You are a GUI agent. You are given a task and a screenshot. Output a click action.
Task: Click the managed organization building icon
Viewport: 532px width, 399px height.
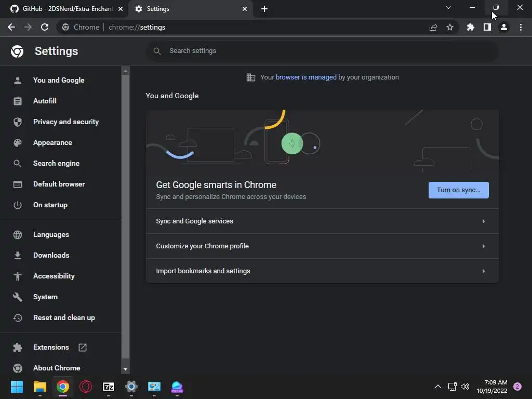pyautogui.click(x=251, y=77)
